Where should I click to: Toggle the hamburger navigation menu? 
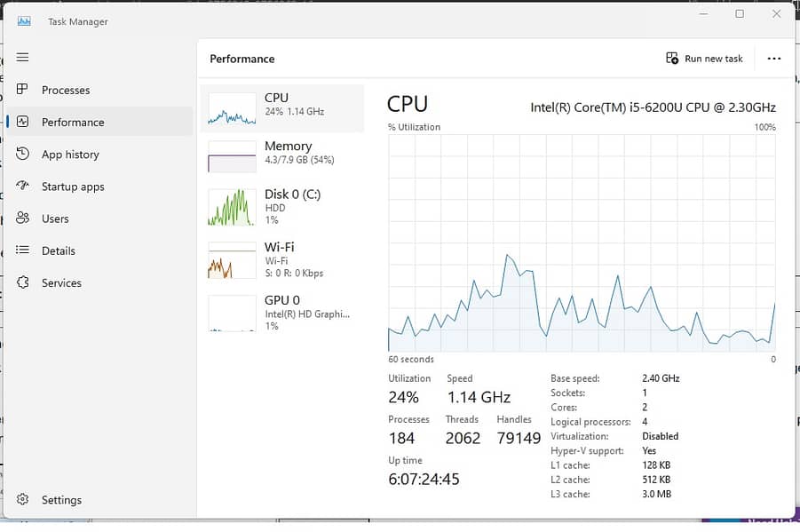point(23,58)
